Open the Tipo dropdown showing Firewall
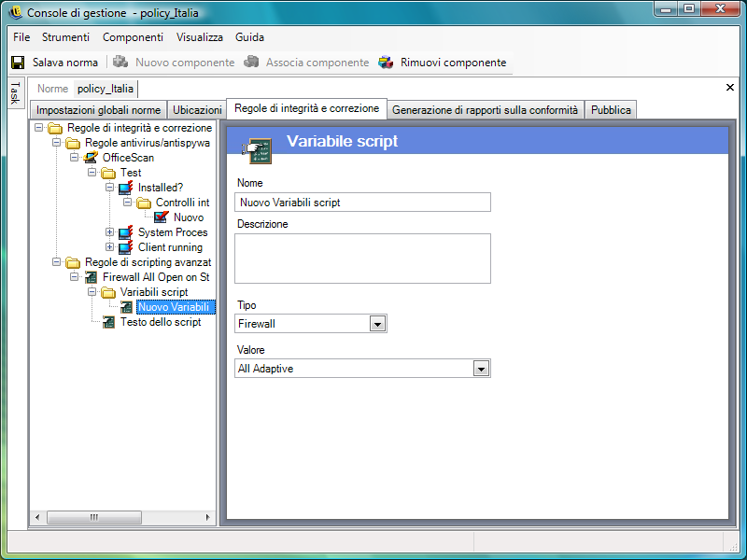 [378, 324]
